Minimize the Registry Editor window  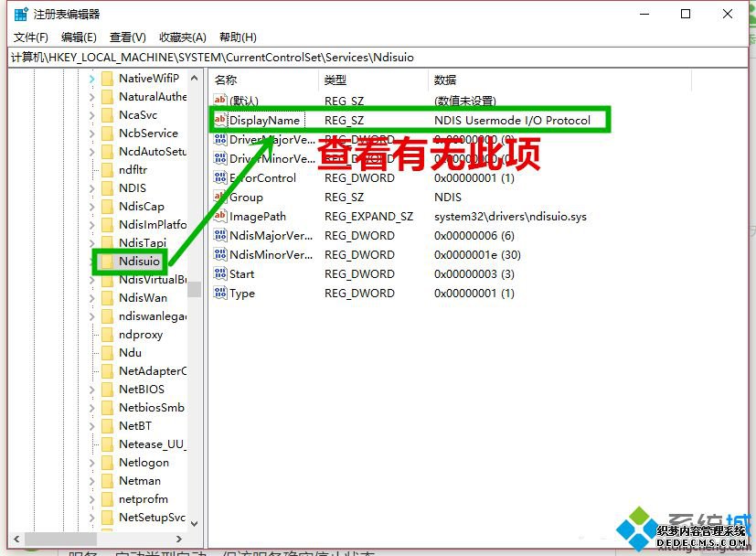(x=644, y=14)
